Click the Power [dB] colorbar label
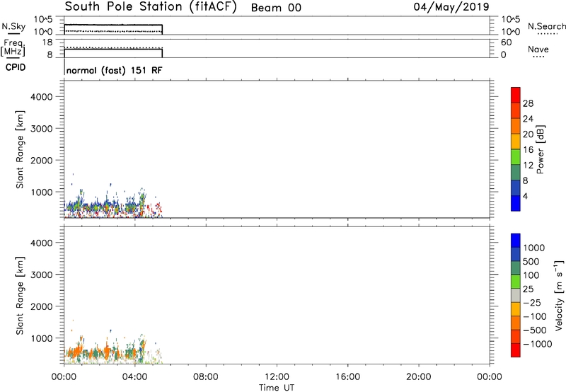The image size is (566, 392). pyautogui.click(x=541, y=149)
